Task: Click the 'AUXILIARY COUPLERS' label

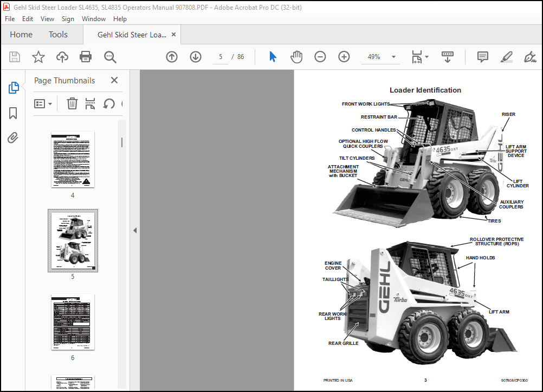Action: click(511, 205)
